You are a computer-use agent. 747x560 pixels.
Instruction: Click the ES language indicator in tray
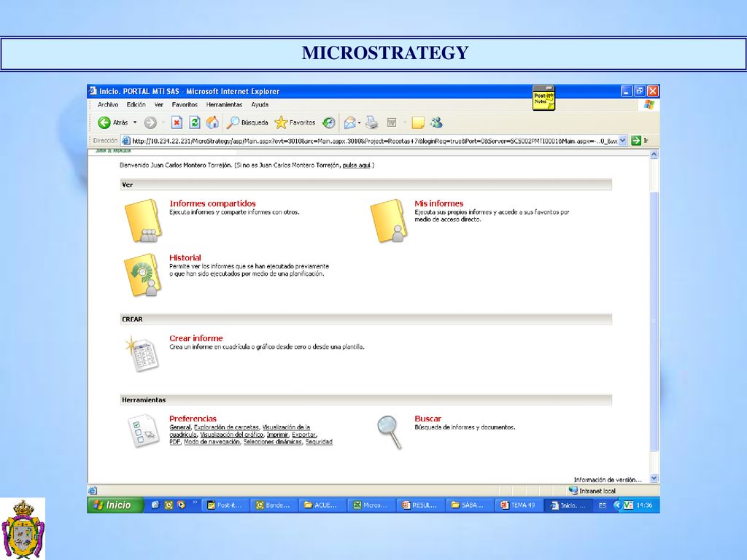(602, 505)
